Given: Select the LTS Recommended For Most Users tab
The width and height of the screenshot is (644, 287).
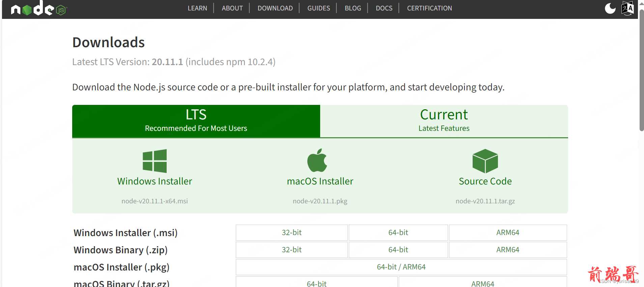Looking at the screenshot, I should point(196,121).
